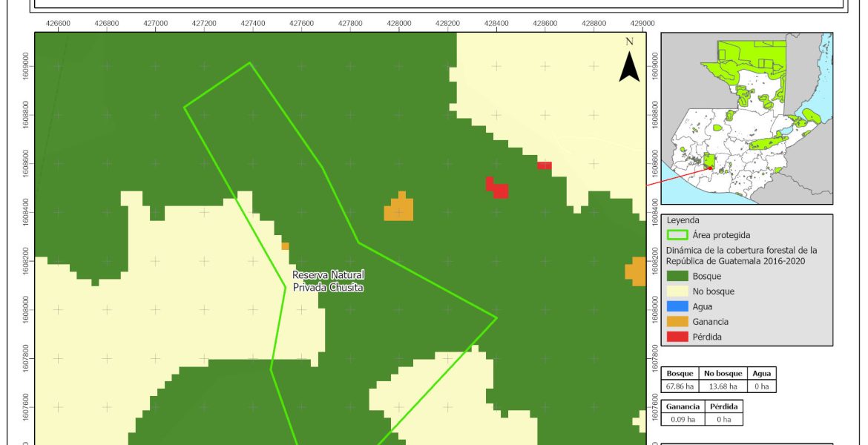Click the red location marker on inset map
Screen dimensions: 868x445
(x=709, y=168)
